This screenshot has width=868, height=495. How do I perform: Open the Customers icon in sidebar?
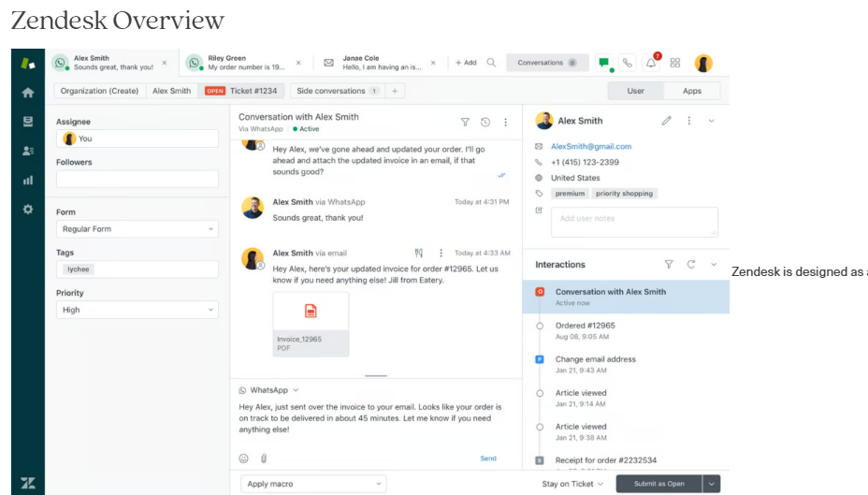(x=28, y=151)
